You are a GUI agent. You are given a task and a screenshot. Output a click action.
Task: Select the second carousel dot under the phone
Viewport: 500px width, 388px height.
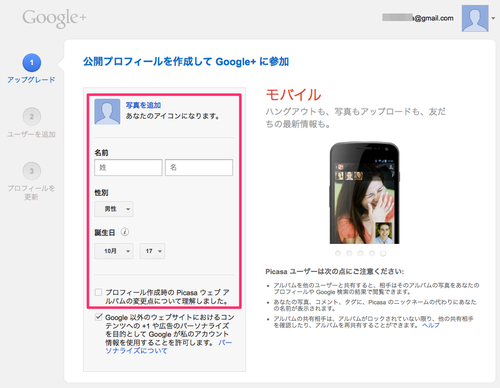tap(349, 253)
